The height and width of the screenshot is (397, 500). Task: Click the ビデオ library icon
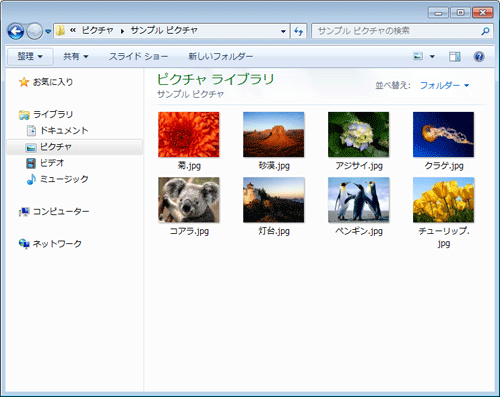31,163
